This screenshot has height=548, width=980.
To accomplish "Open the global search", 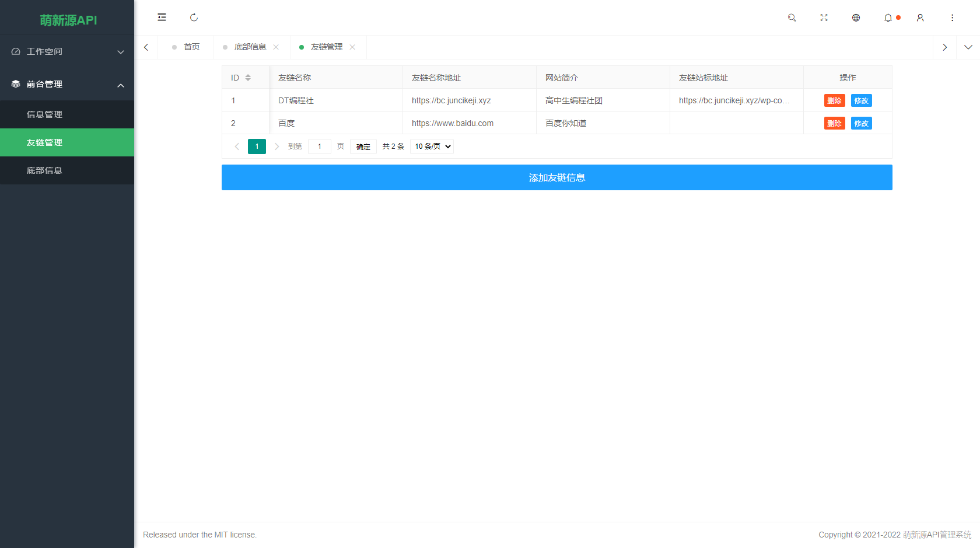I will [792, 18].
